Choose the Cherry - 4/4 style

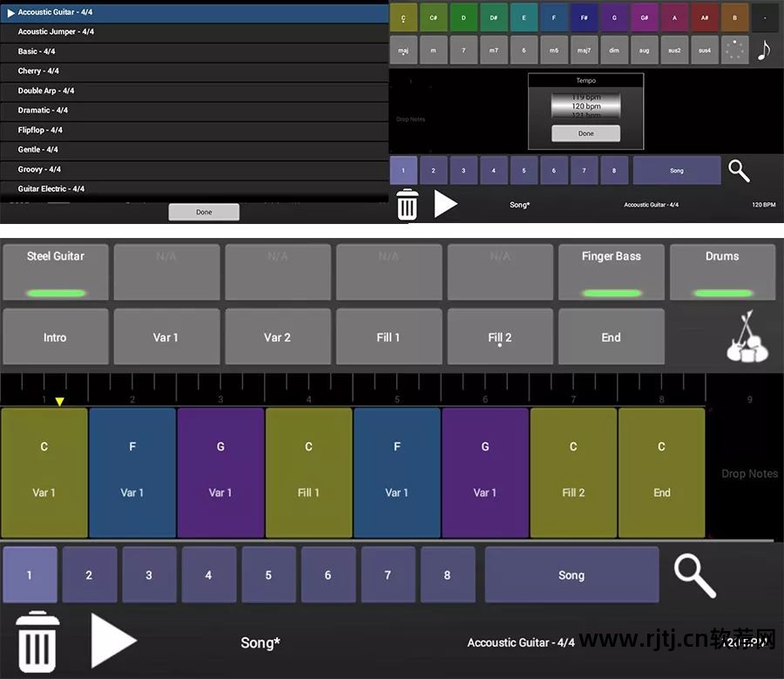194,71
